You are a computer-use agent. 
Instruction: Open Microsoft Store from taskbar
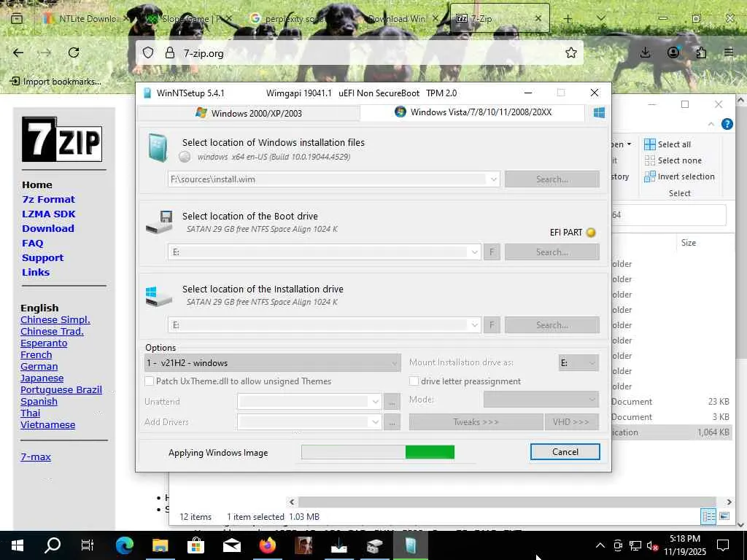click(196, 545)
